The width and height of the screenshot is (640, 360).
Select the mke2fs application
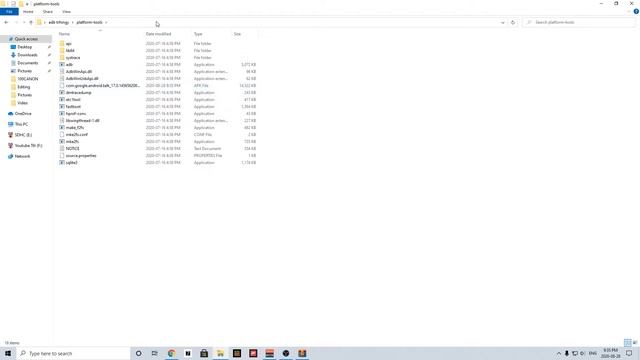pyautogui.click(x=72, y=142)
